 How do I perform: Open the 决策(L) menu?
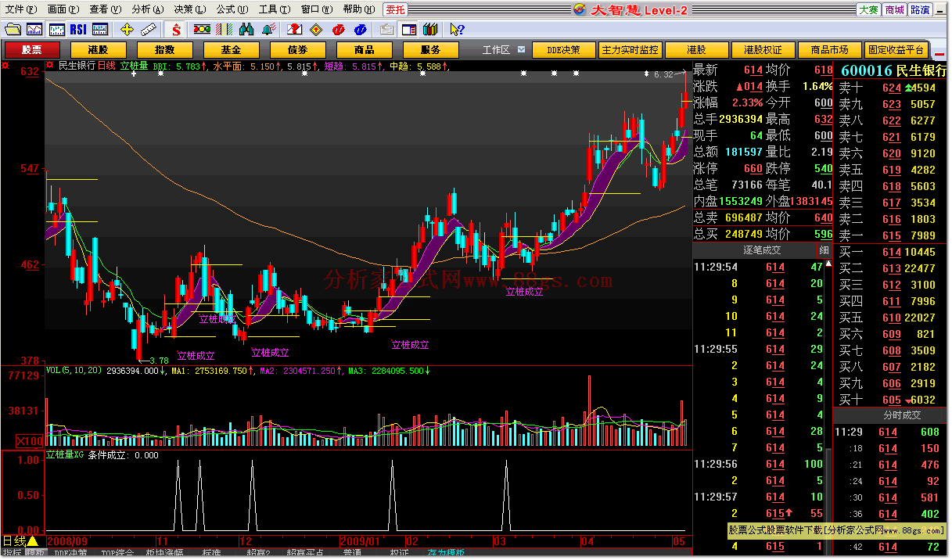click(189, 9)
